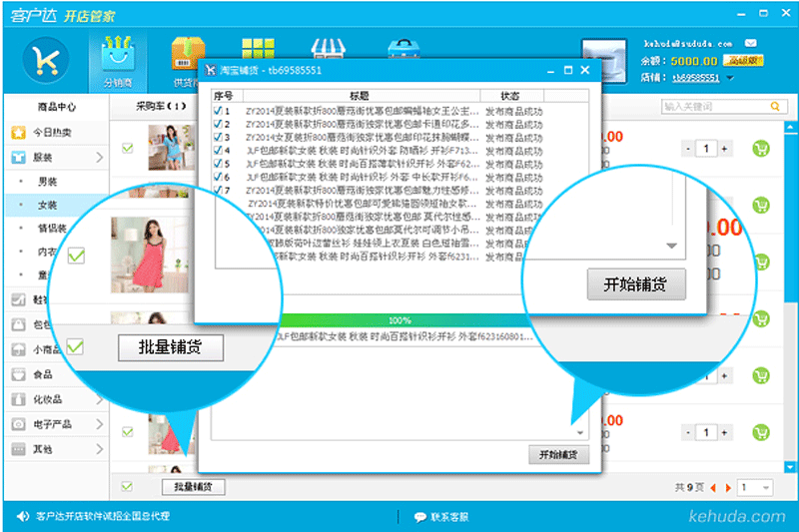This screenshot has height=532, width=799.
Task: Select 男装 subcategory
Action: [x=47, y=182]
